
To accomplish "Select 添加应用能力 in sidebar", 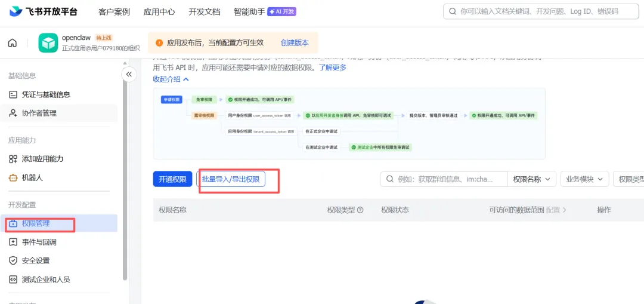I will click(x=58, y=159).
